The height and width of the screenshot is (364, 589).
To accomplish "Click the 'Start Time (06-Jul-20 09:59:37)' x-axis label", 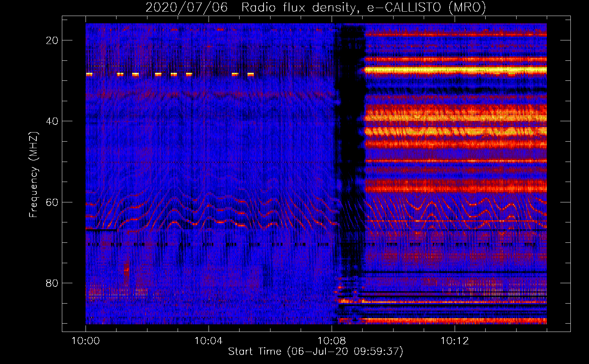I will click(x=316, y=352).
